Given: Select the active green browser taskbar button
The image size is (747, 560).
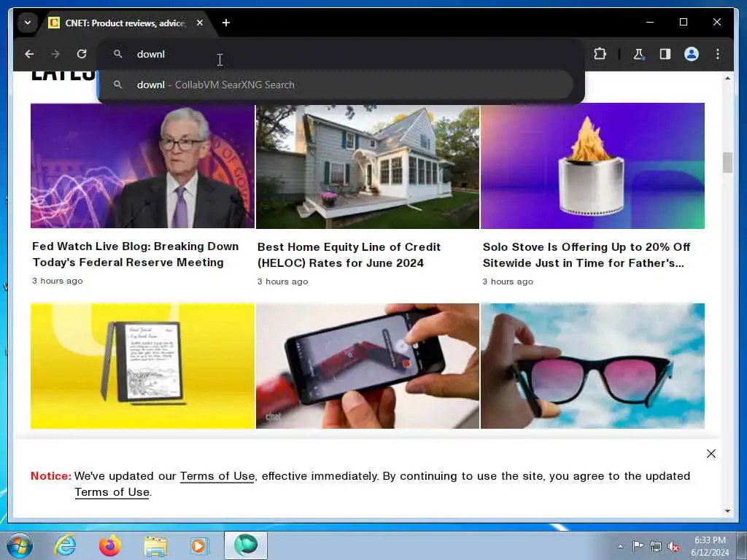Looking at the screenshot, I should pyautogui.click(x=246, y=545).
